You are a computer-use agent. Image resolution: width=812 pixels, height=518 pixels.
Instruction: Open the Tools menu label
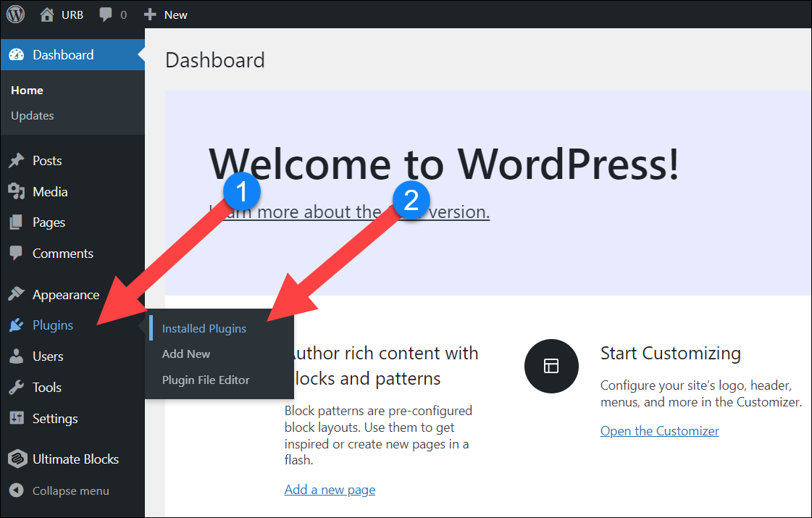[46, 388]
